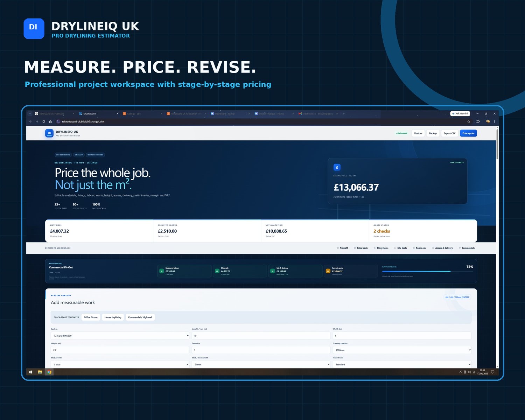Jump to the Takeoff workspace section
The width and height of the screenshot is (525, 420).
coord(343,248)
